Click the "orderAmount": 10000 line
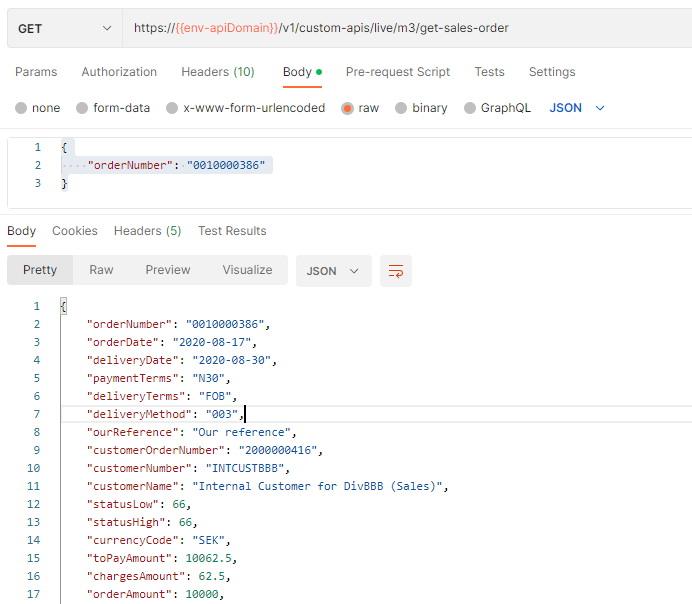Screen dimensions: 692x604 click(155, 594)
